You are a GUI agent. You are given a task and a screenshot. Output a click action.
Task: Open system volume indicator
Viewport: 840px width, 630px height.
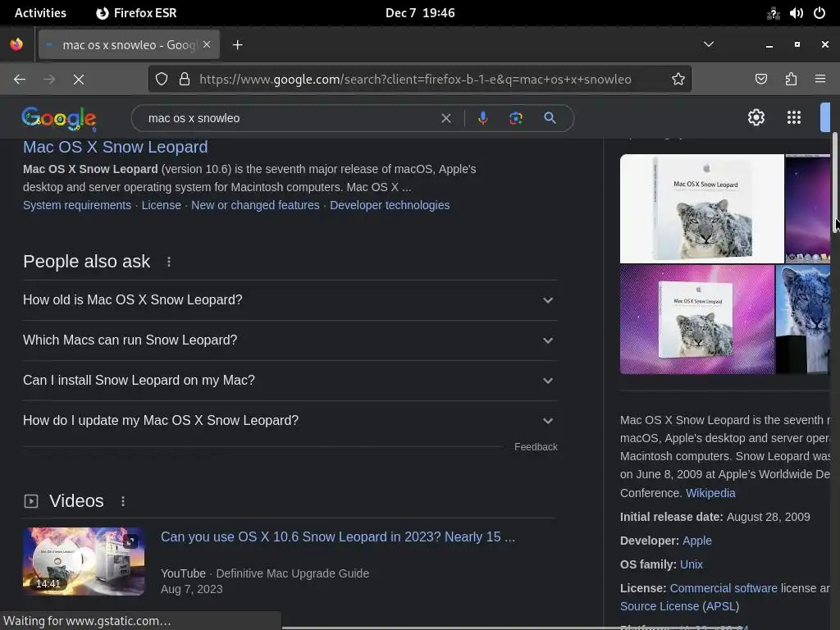(x=796, y=13)
